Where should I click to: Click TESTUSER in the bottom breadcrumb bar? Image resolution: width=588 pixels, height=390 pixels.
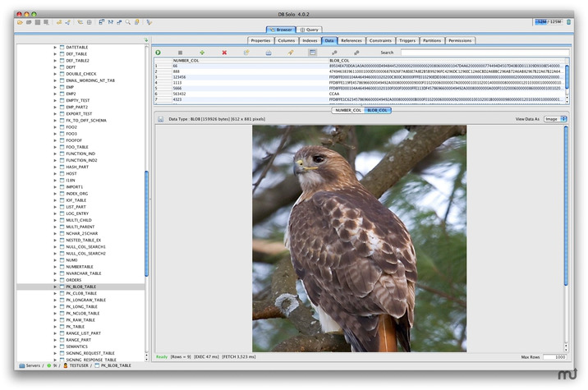click(79, 365)
